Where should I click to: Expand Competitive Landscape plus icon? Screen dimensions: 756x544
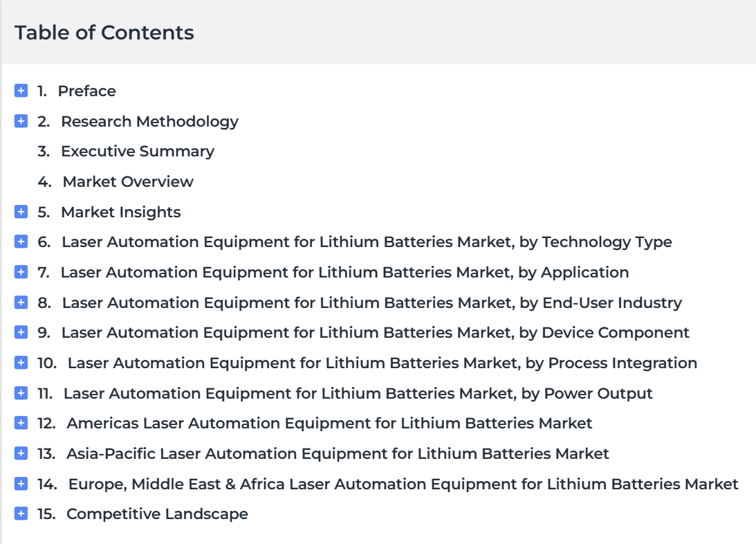click(21, 513)
